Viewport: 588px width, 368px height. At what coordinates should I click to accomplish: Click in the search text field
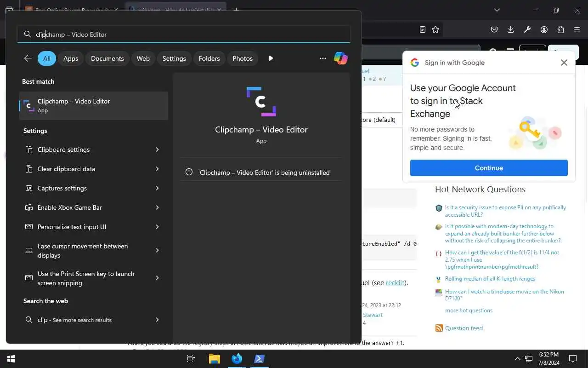184,34
